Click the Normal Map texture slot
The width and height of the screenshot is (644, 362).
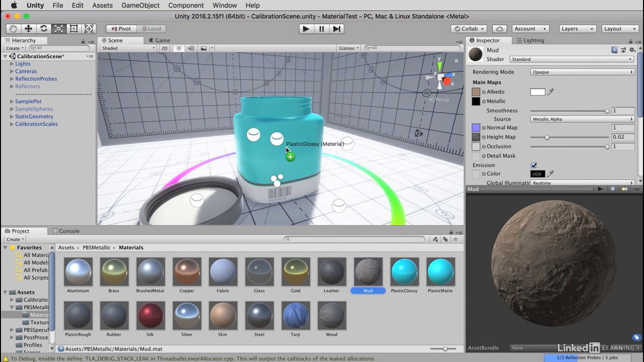click(476, 128)
